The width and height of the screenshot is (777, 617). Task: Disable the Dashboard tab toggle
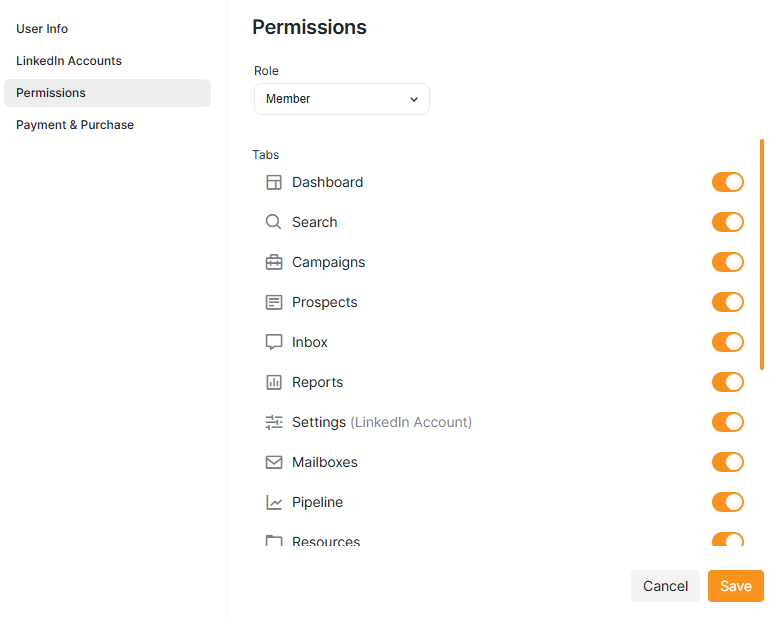click(727, 182)
